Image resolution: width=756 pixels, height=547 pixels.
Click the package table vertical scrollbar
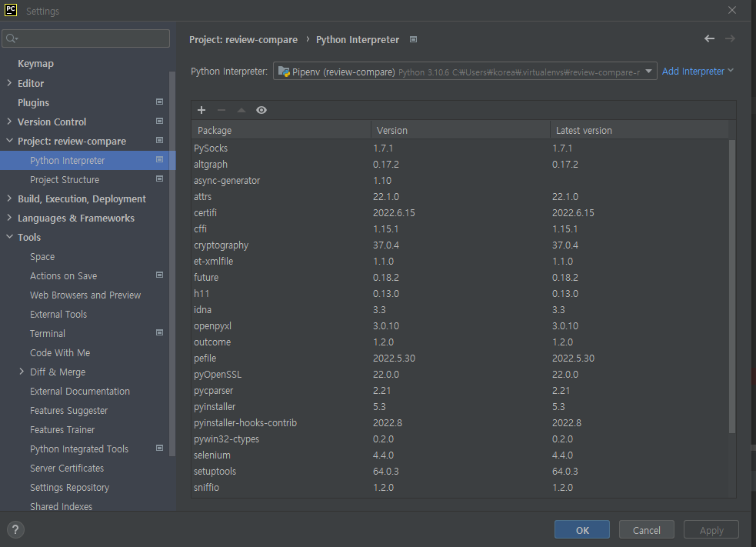click(x=732, y=286)
